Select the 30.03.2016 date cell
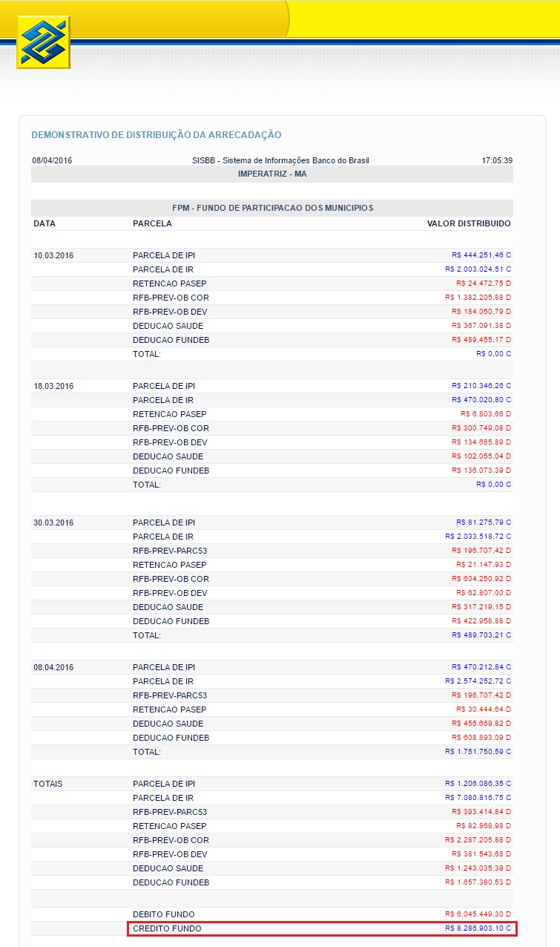 pos(53,522)
